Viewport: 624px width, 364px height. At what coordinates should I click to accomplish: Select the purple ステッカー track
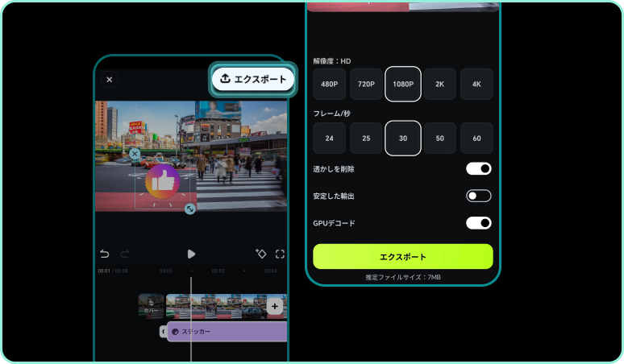click(x=227, y=332)
